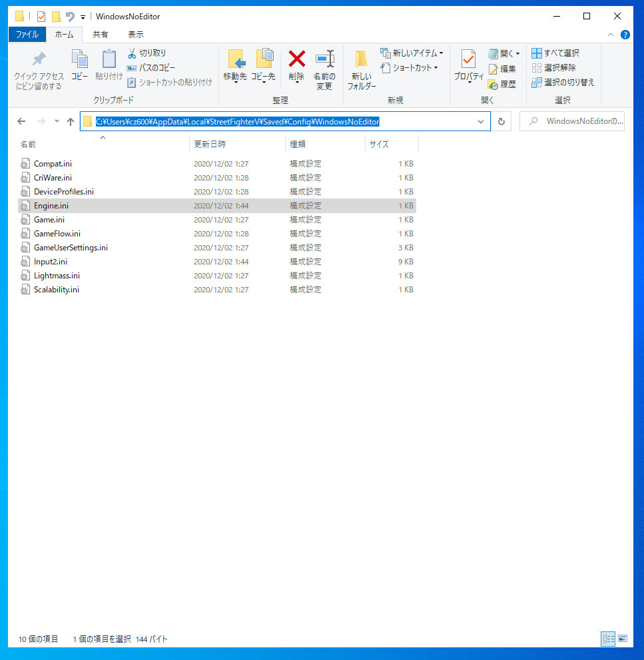Open Properties (プロパティ) checkmark icon

(x=468, y=59)
